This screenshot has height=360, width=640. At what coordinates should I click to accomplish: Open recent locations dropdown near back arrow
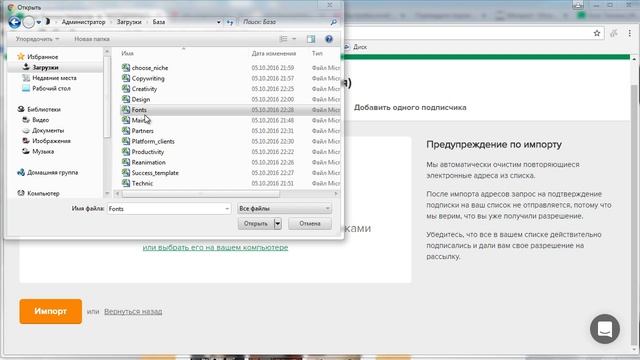coord(39,22)
